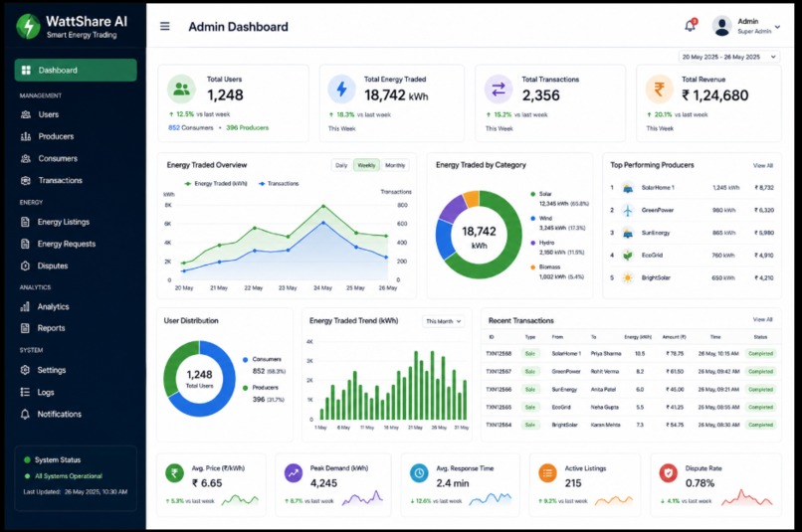Click the EcoGrid leaf icon

click(x=628, y=255)
